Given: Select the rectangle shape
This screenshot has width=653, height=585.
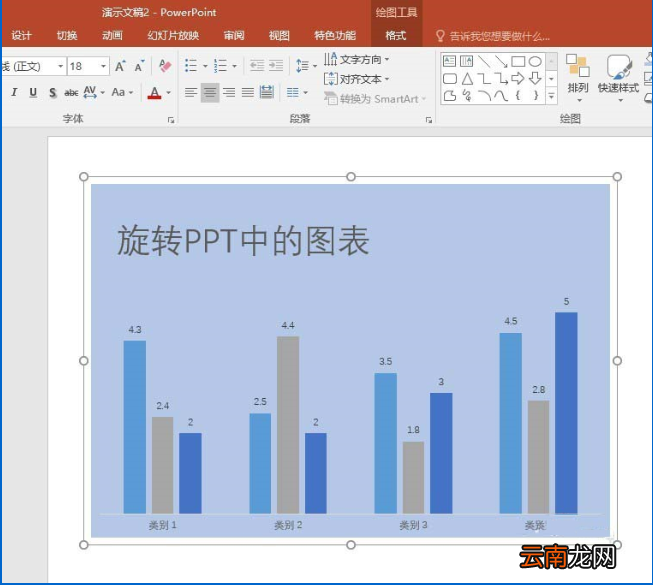Looking at the screenshot, I should [518, 61].
